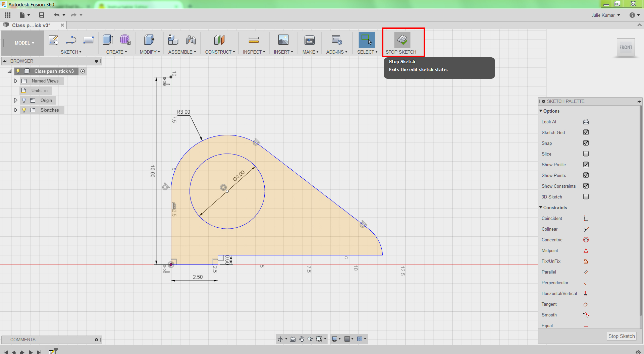The image size is (644, 354).
Task: Click the Look At icon in palette
Action: [x=586, y=122]
